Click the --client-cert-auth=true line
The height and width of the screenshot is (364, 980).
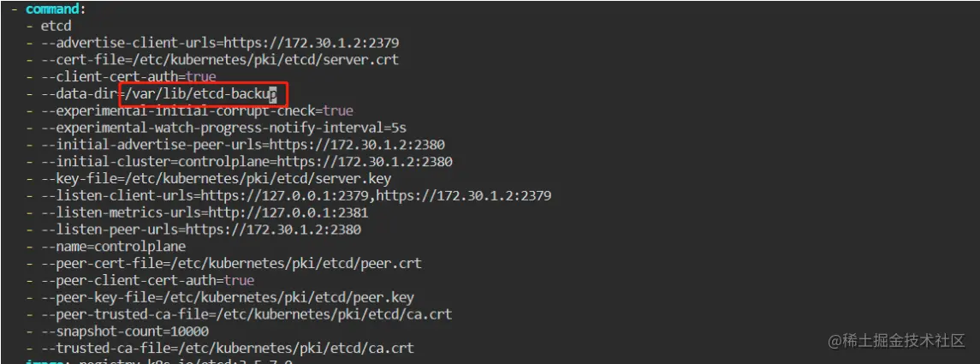[128, 76]
